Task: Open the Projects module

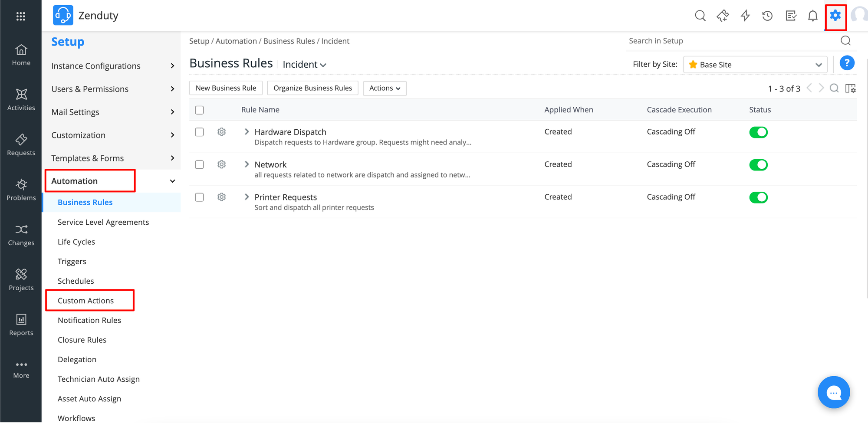Action: [x=21, y=280]
